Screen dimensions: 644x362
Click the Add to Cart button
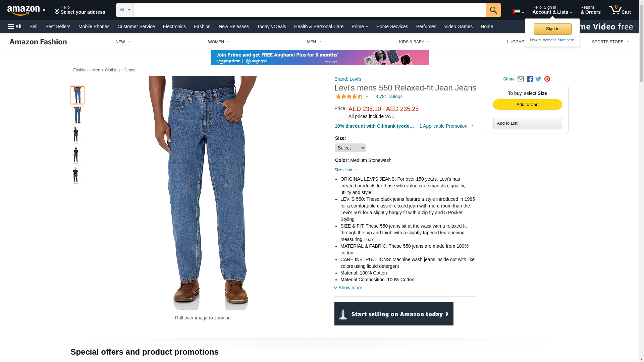[527, 105]
